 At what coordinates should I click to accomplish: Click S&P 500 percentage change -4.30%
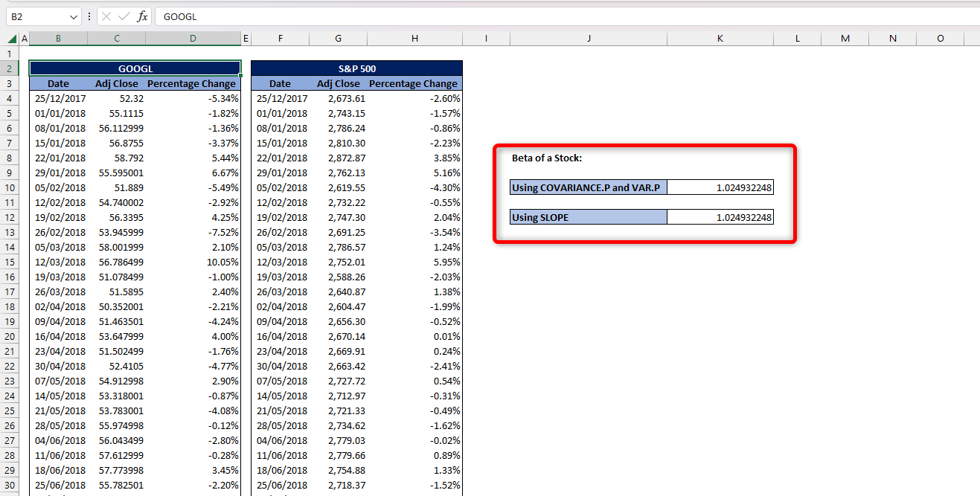point(414,187)
